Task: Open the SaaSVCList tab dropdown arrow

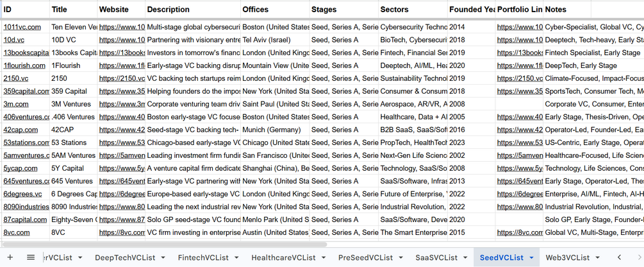Action: coord(465,257)
